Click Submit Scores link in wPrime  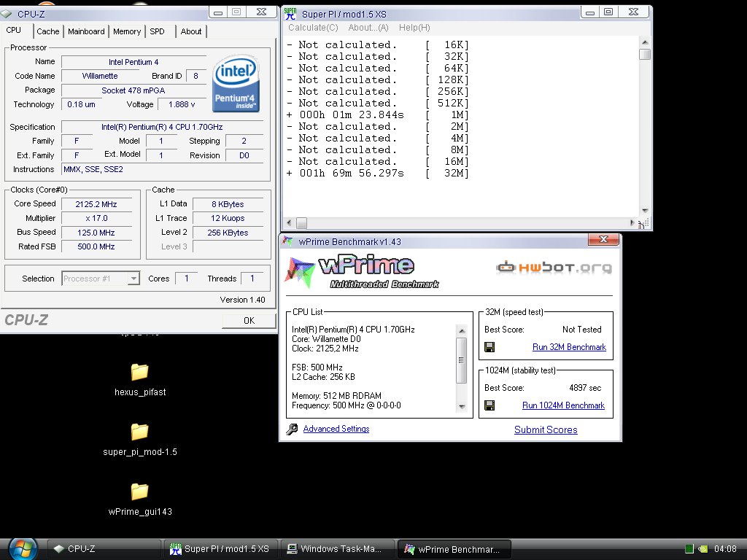click(x=546, y=429)
